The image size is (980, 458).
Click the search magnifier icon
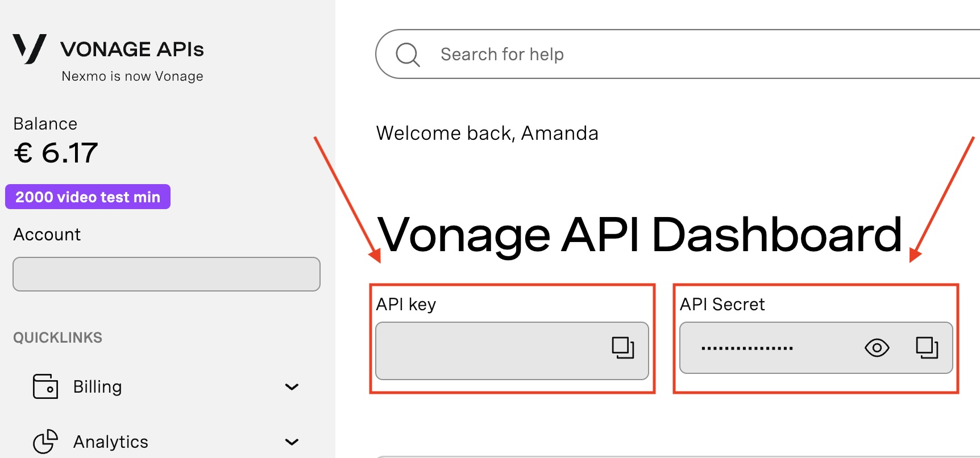[x=408, y=55]
